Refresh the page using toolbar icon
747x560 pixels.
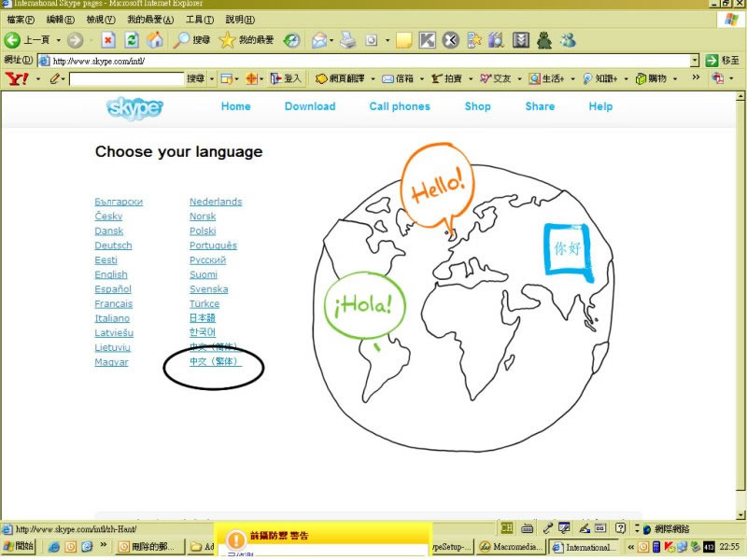[x=132, y=40]
